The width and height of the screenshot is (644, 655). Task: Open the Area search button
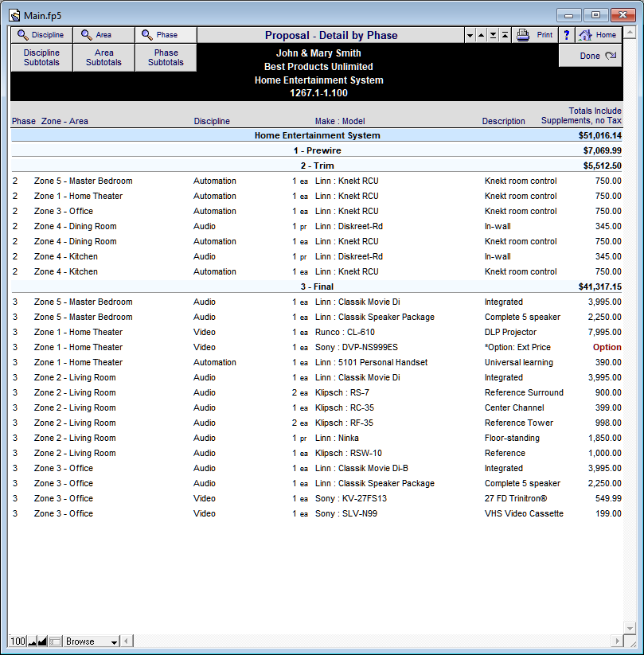(x=103, y=35)
